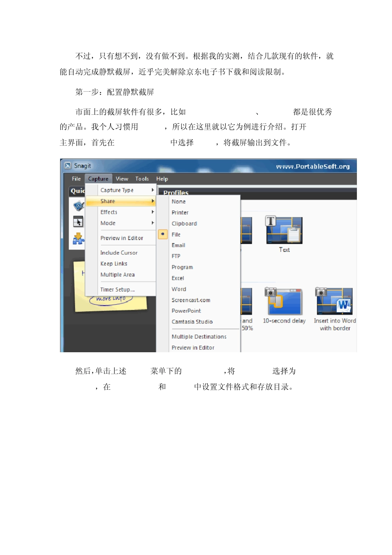This screenshot has height=555, width=392.
Task: Select Program as share output
Action: (x=198, y=267)
